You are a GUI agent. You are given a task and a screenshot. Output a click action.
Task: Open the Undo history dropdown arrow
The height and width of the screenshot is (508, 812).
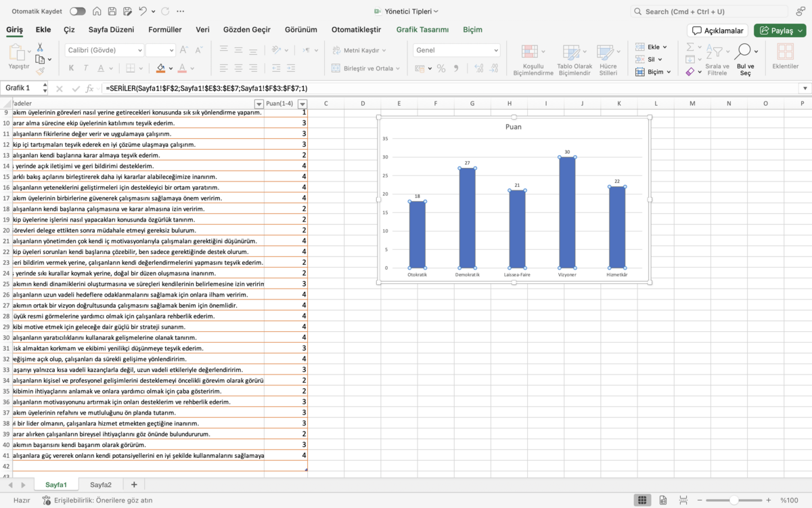(154, 12)
